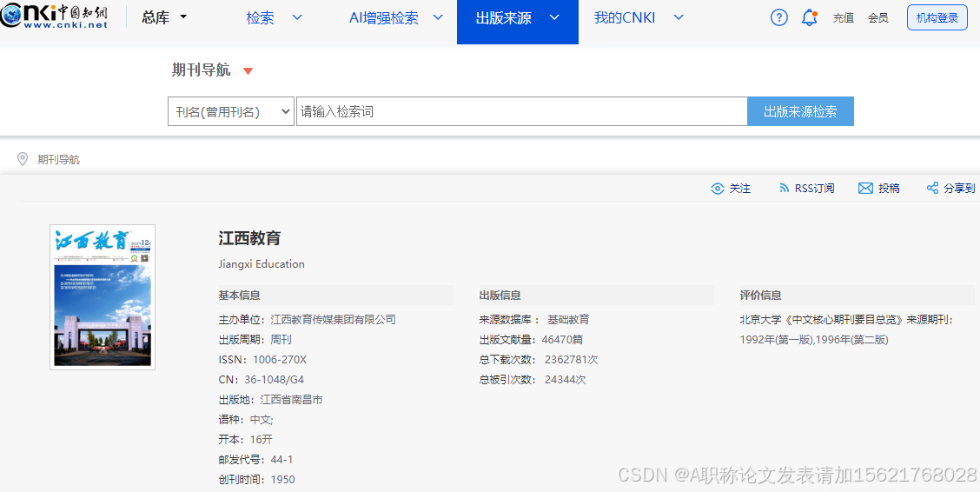Click the 机构登录 button
Viewport: 980px width, 492px height.
[937, 18]
